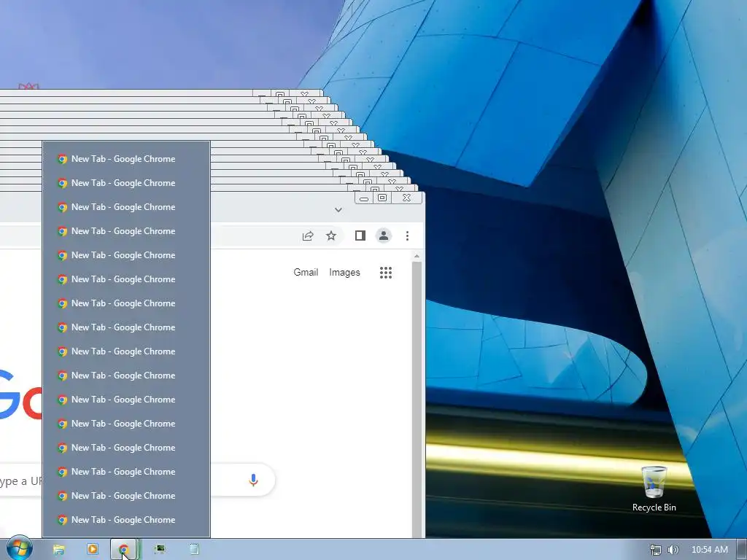Click the scrollbar up arrow
Screen dimensions: 747x560
[x=417, y=256]
